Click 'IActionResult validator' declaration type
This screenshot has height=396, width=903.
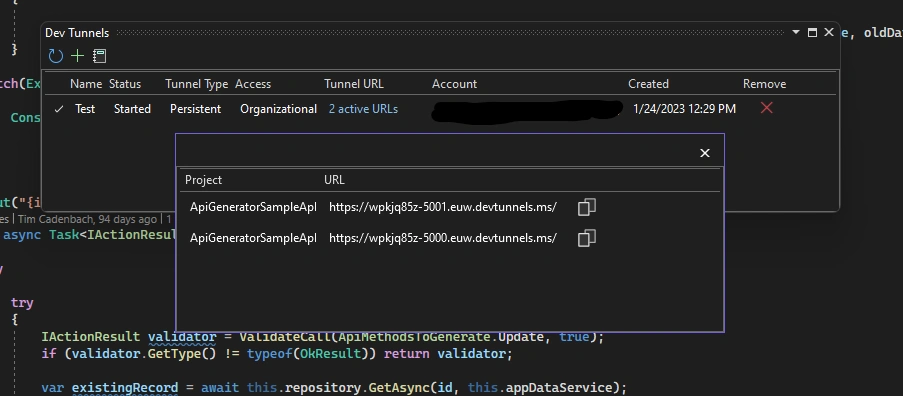tap(90, 336)
